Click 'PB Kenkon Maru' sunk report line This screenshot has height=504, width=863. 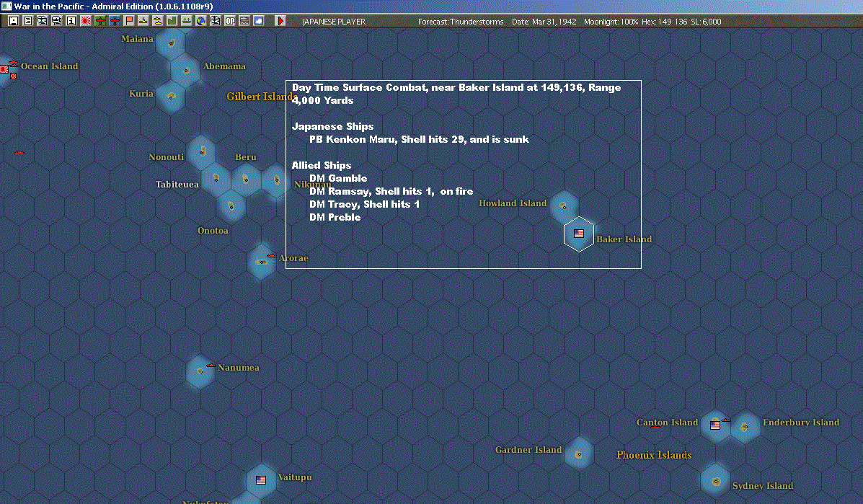(x=419, y=139)
